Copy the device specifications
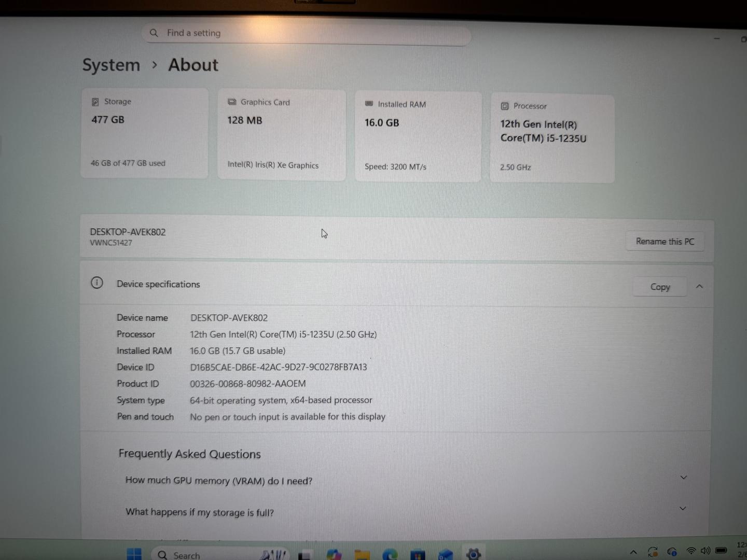747x560 pixels. point(660,287)
